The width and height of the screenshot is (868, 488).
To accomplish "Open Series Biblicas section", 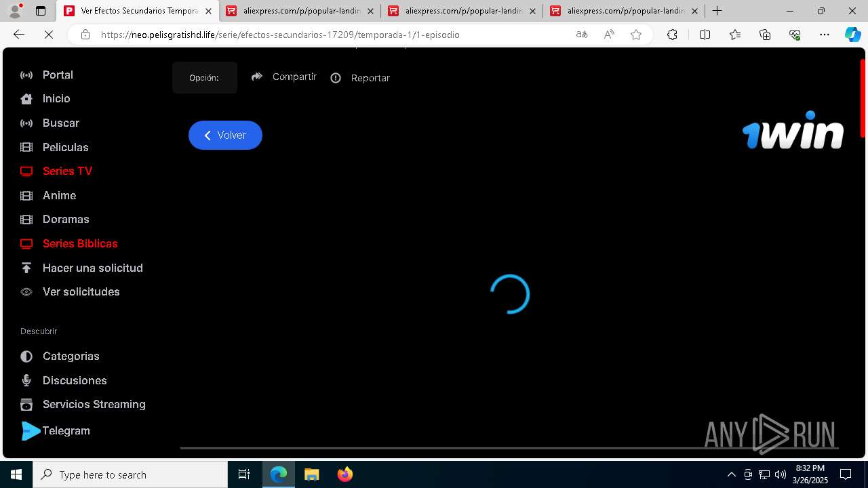I will click(68, 243).
